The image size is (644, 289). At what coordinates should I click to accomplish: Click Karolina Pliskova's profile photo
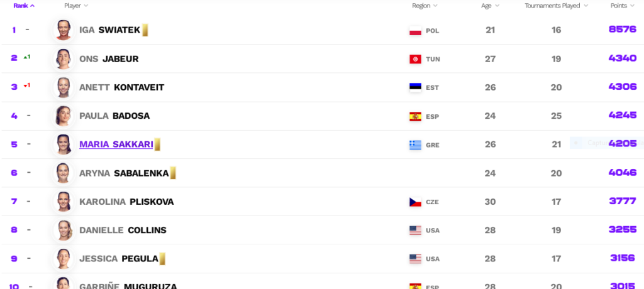pos(63,202)
